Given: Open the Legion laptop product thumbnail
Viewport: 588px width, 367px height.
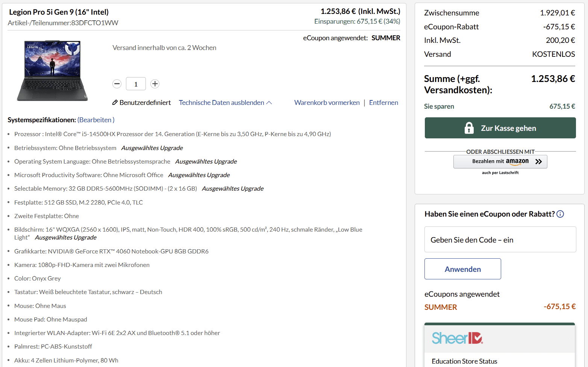Looking at the screenshot, I should click(52, 71).
